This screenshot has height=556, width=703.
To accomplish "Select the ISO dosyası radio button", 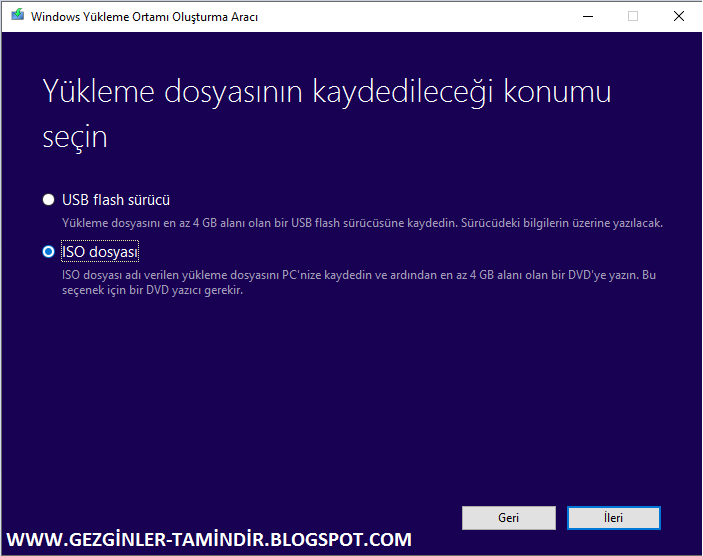I will [48, 252].
